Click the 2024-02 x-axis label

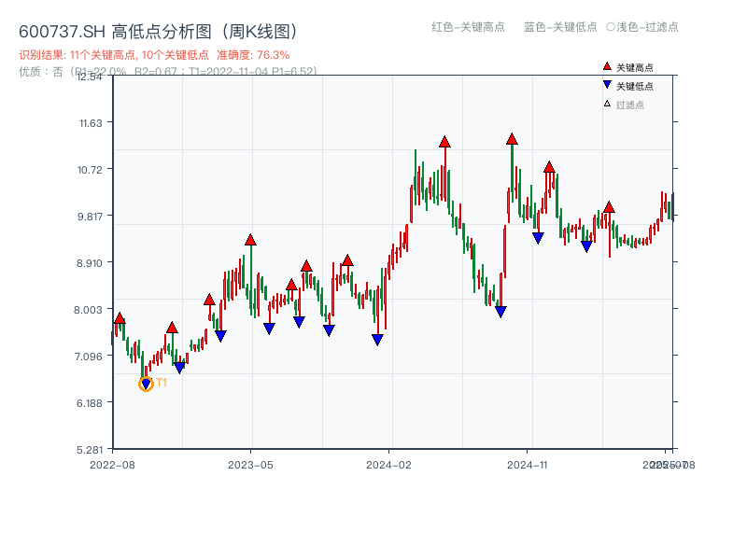pos(388,465)
